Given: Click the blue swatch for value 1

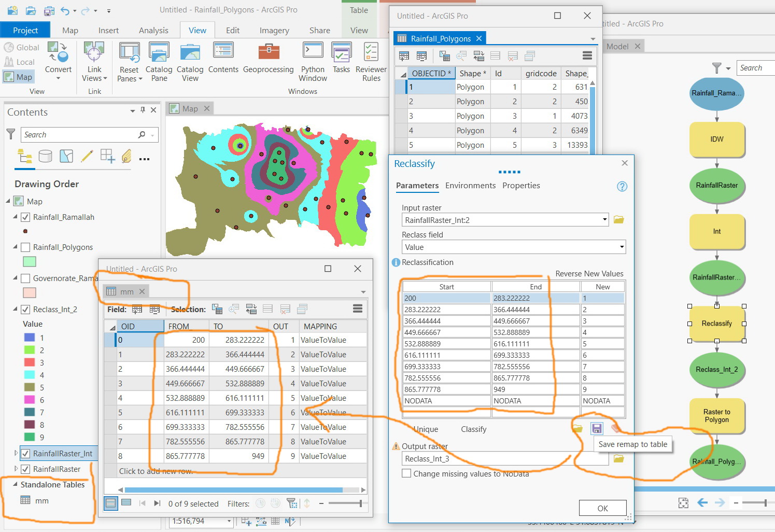Looking at the screenshot, I should click(x=30, y=338).
